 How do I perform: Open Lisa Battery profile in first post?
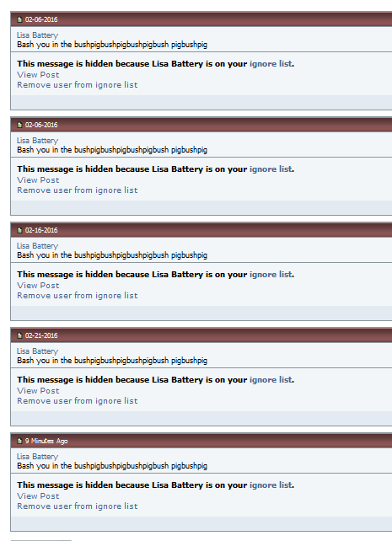coord(38,35)
